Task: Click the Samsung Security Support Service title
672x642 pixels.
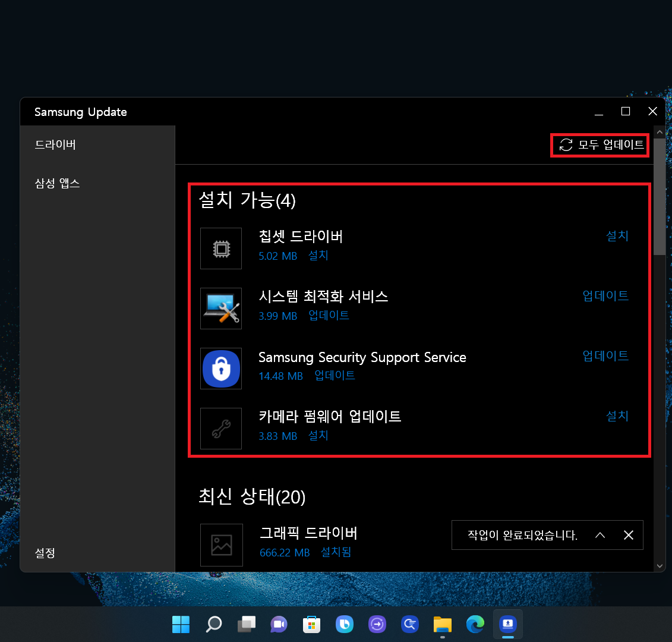Action: coord(362,358)
